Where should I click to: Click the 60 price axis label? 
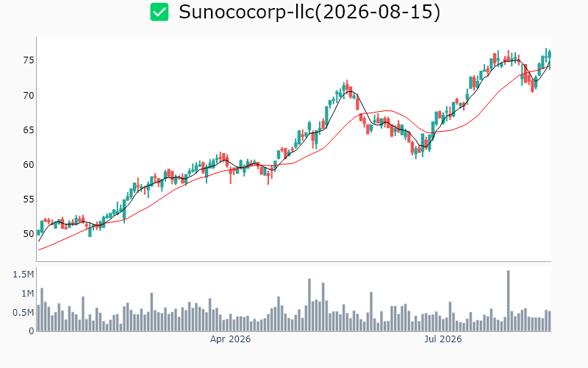click(29, 164)
